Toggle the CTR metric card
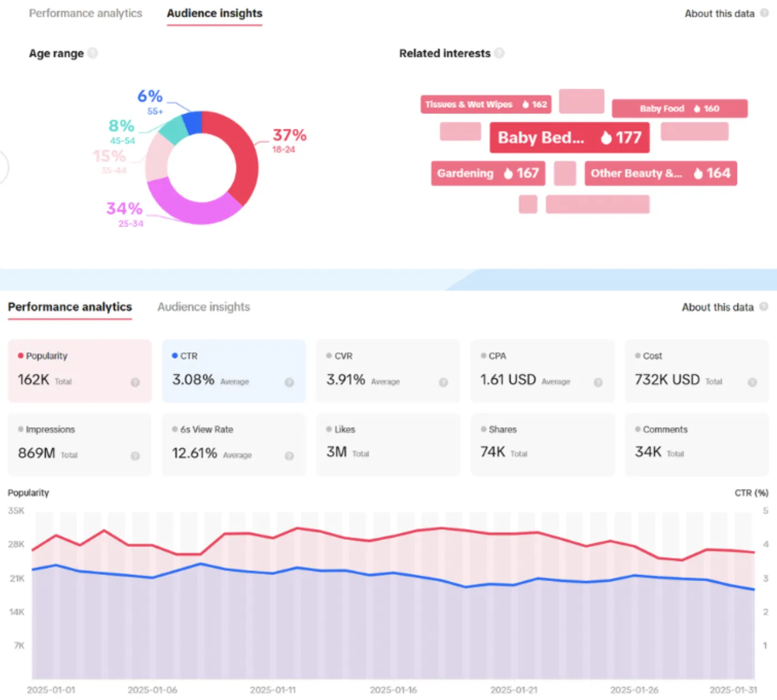The image size is (777, 700). [234, 371]
